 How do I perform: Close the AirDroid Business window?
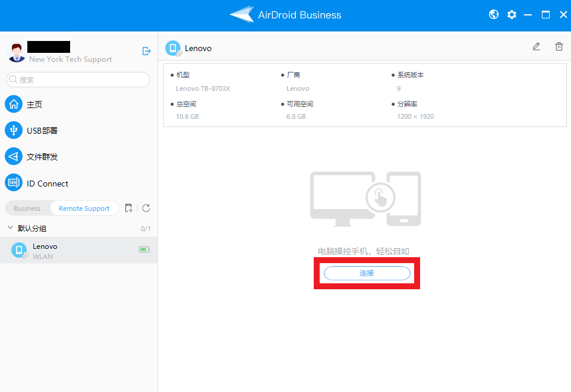point(563,15)
